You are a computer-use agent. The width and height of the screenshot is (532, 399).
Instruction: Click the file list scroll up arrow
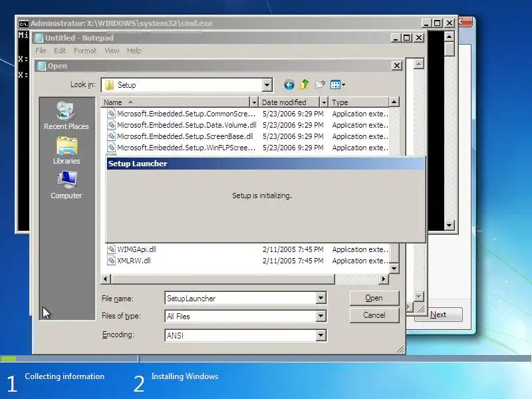pos(394,102)
